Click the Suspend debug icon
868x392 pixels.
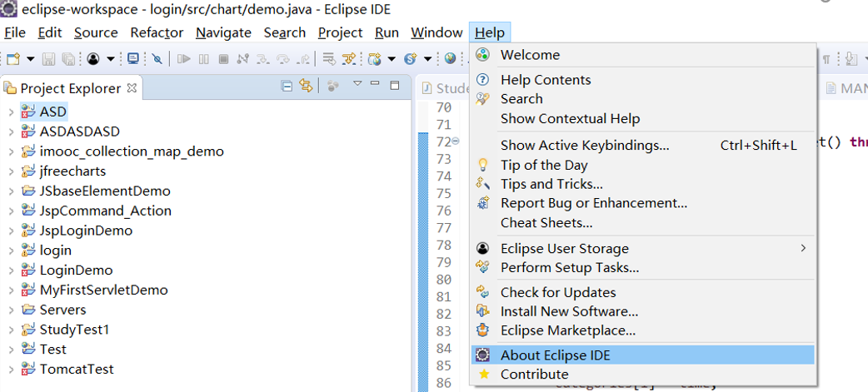pyautogui.click(x=204, y=58)
